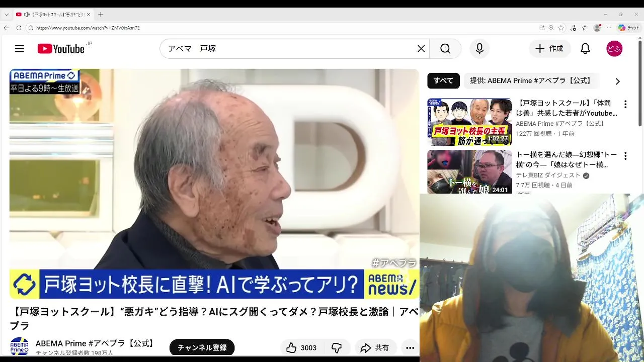Open browser settings and more ellipsis

coord(609,28)
